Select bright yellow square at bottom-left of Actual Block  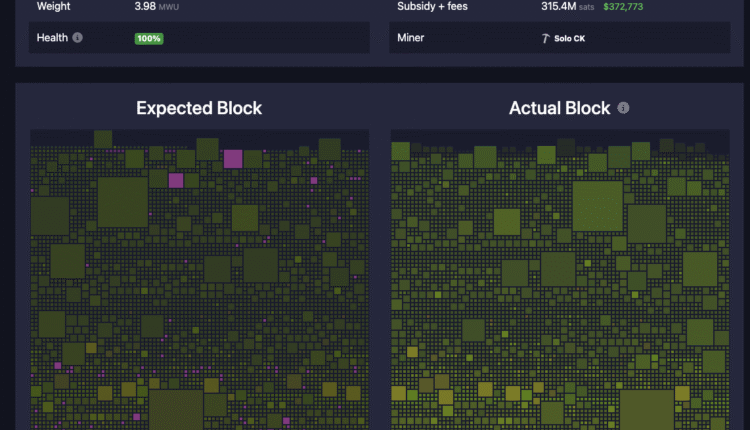click(399, 393)
